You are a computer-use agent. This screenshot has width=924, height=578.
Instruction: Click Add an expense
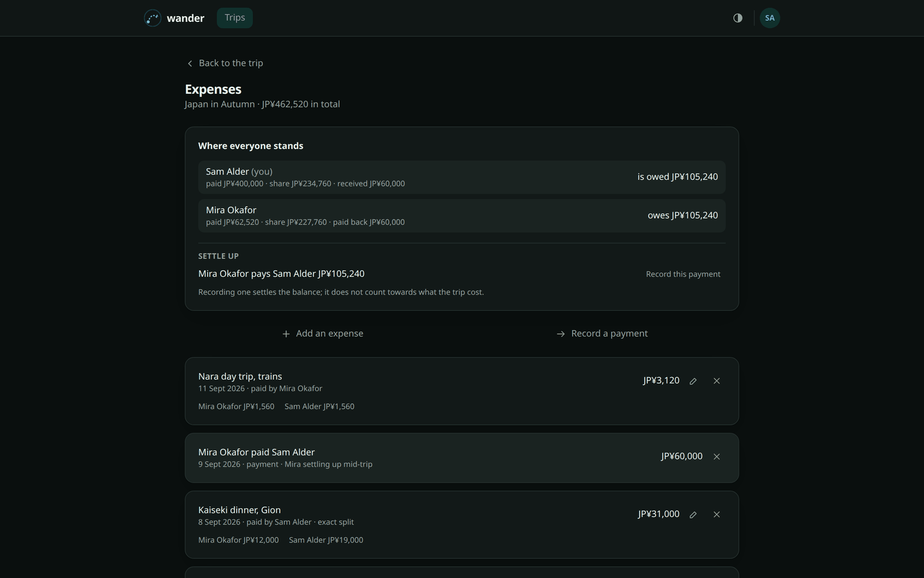(x=323, y=333)
